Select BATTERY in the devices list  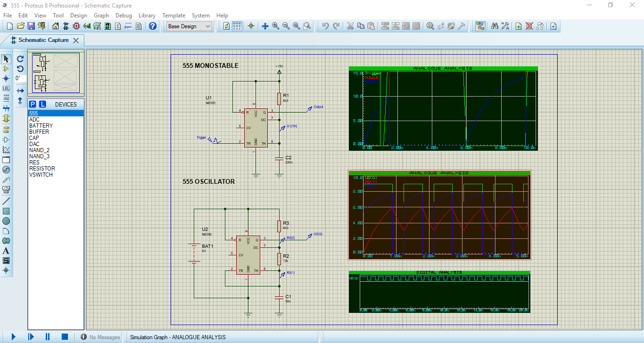coord(41,126)
